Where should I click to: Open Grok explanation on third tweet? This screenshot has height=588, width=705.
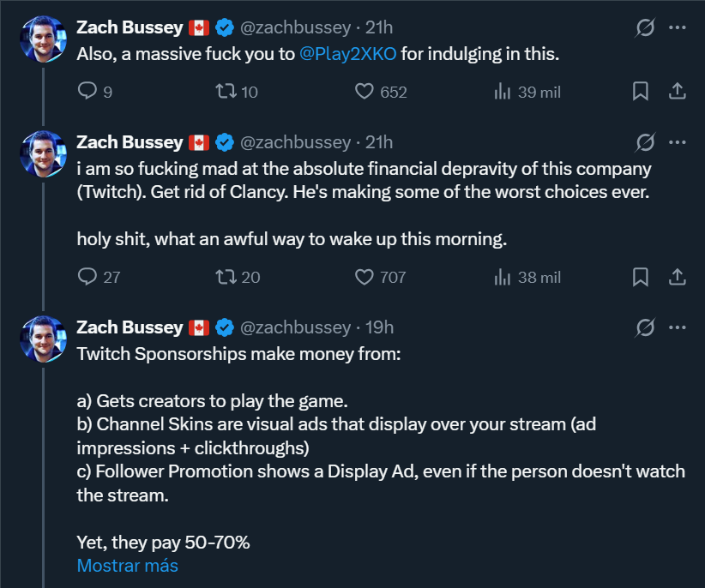pos(645,327)
